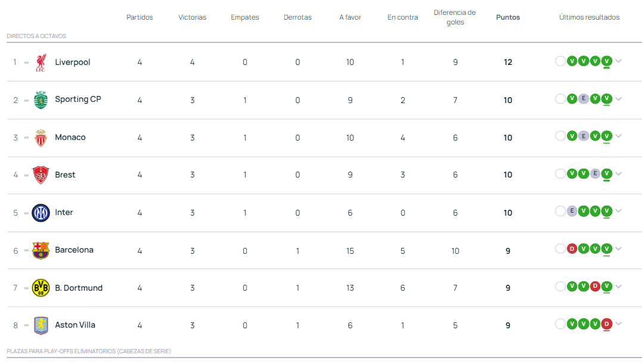The width and height of the screenshot is (642, 364).
Task: Click the B. Dortmund club crest
Action: pos(41,288)
